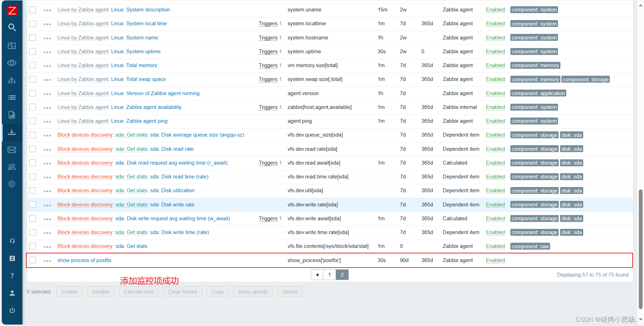Open the Zabbix logo home
This screenshot has width=644, height=326.
pos(12,11)
